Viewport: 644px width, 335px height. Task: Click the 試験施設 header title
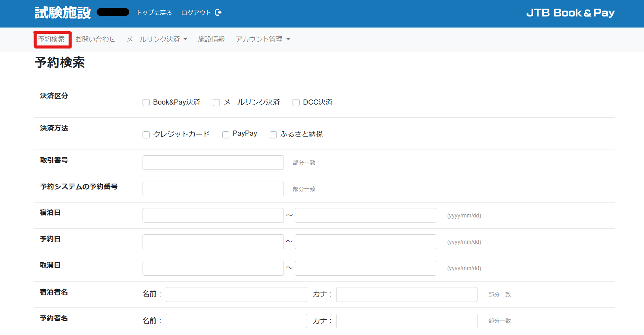pyautogui.click(x=63, y=13)
